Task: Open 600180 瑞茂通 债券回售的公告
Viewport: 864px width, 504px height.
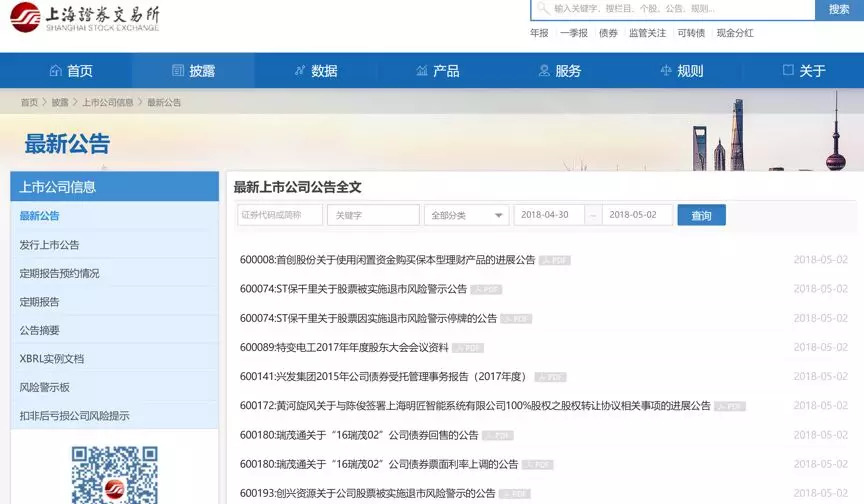Action: 359,435
